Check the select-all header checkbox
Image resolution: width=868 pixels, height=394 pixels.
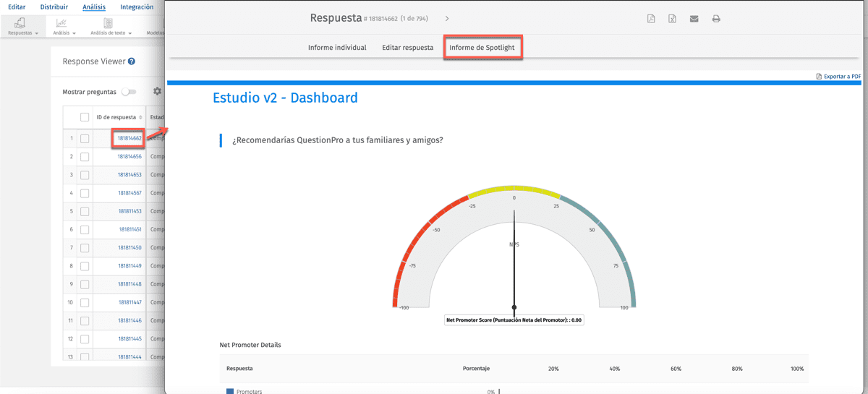(85, 117)
